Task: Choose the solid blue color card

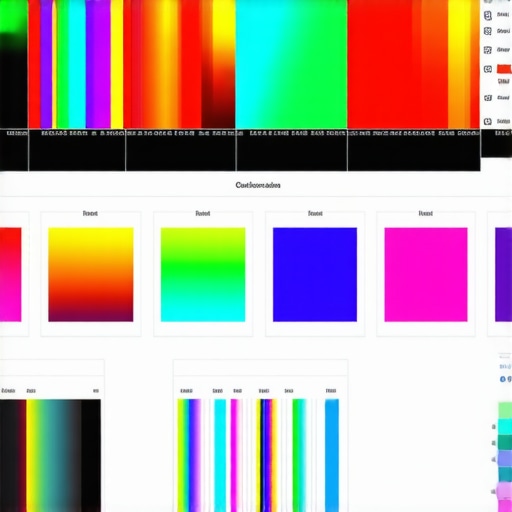Action: coord(315,275)
